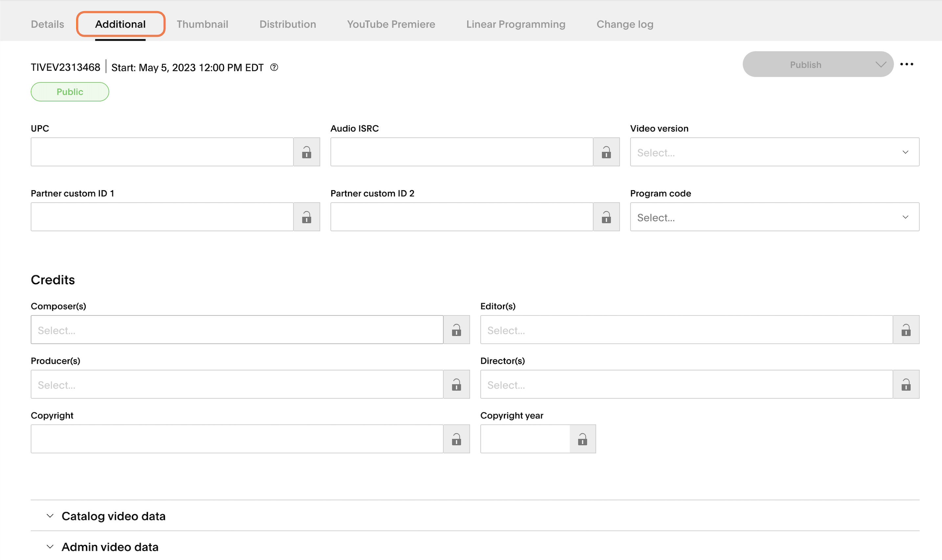Toggle the Copyright year lock icon

[x=583, y=439]
